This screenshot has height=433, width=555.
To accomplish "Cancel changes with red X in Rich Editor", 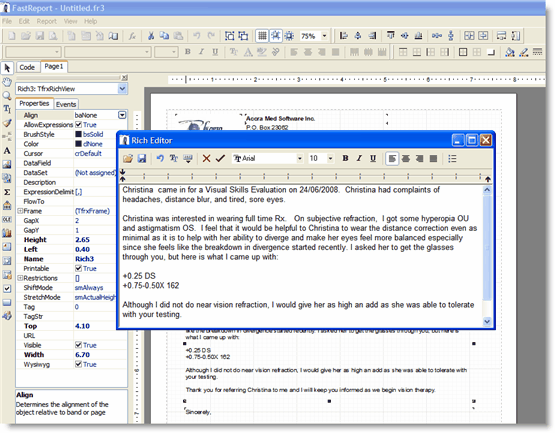I will pos(206,159).
